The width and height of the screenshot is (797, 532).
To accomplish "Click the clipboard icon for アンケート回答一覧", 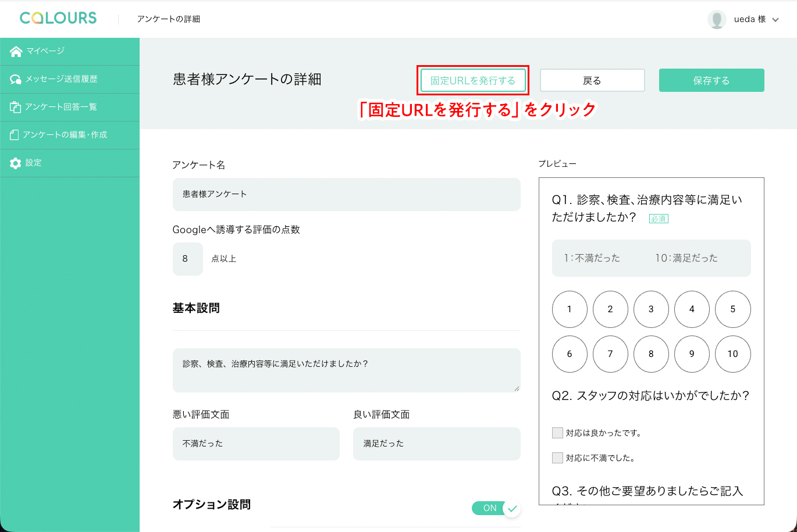I will (16, 107).
